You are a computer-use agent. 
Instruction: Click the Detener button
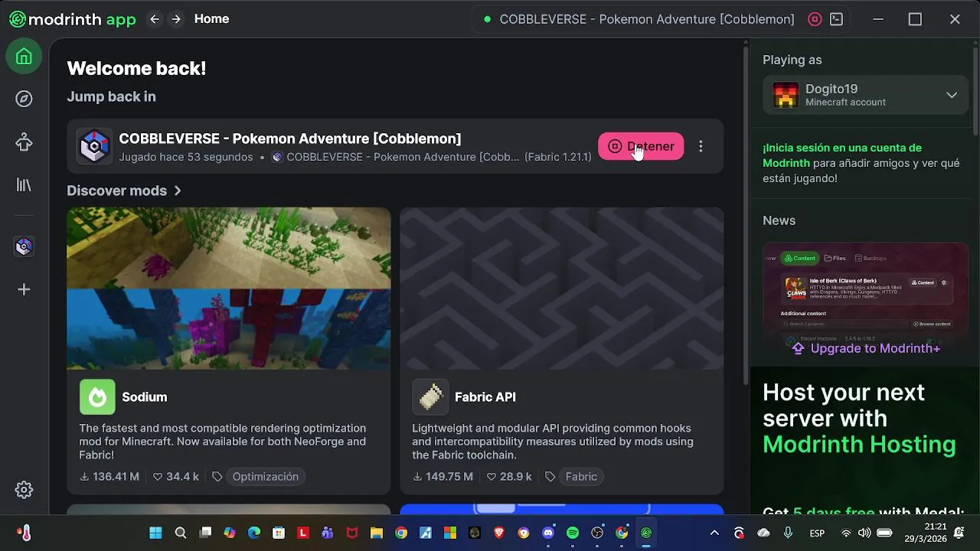click(641, 146)
